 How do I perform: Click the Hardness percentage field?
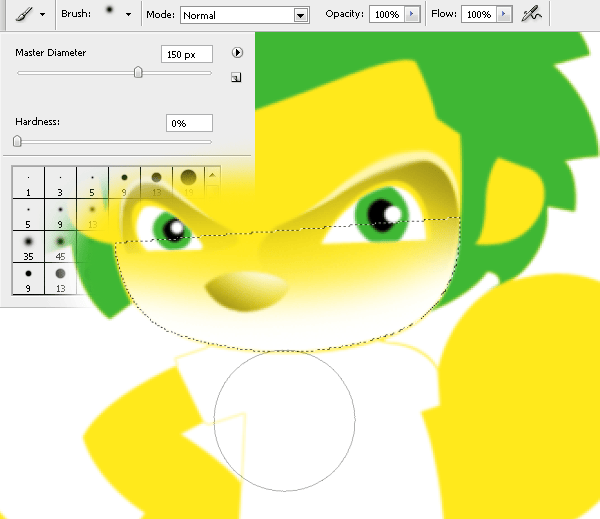pyautogui.click(x=189, y=123)
